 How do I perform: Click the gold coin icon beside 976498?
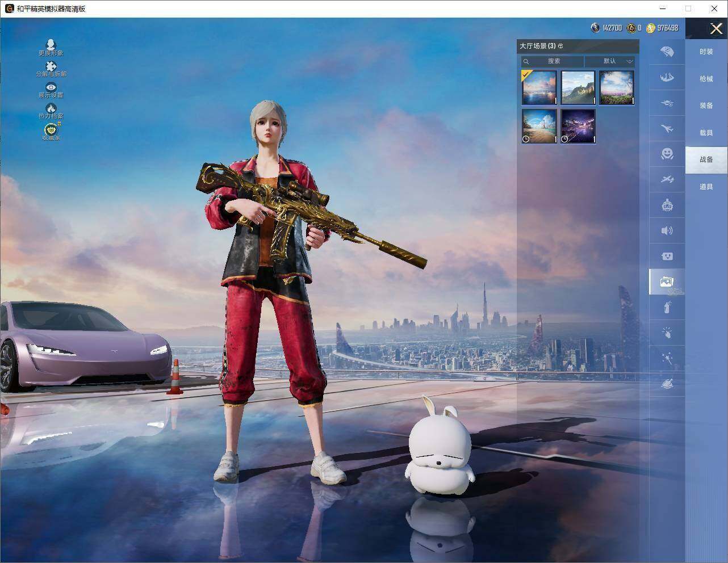tap(651, 28)
